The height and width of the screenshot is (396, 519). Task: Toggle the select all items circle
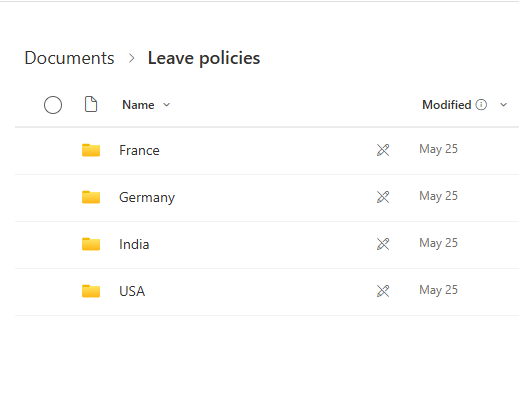point(53,105)
